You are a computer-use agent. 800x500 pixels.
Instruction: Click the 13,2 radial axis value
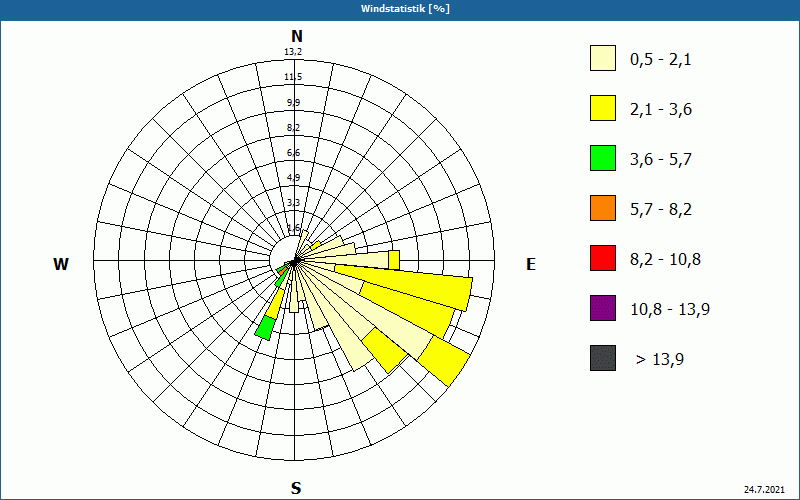[293, 52]
